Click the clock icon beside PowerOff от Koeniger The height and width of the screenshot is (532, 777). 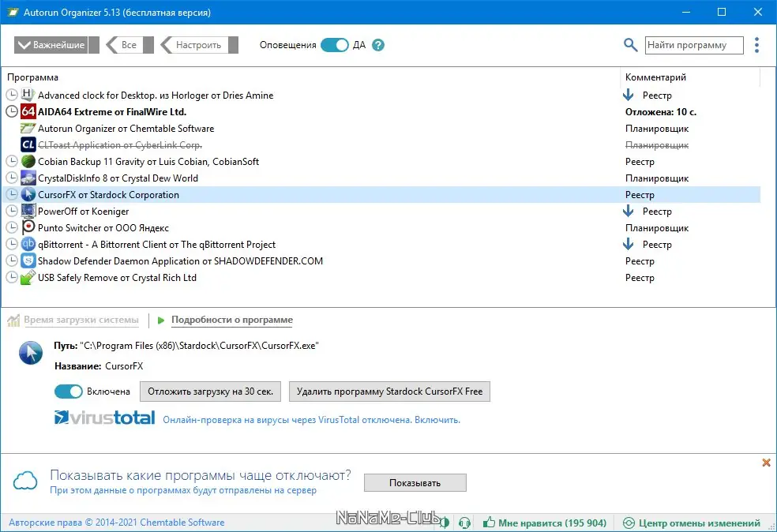(x=12, y=211)
